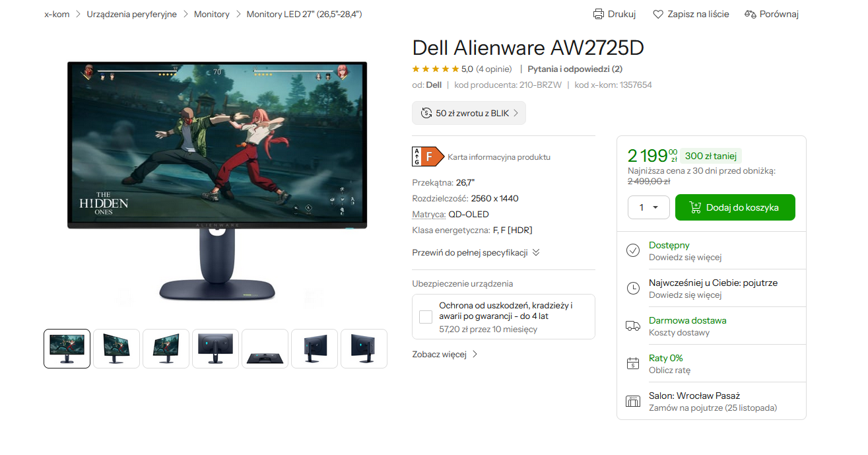The height and width of the screenshot is (455, 868).
Task: Click the BLIK cashback coin icon
Action: [426, 113]
